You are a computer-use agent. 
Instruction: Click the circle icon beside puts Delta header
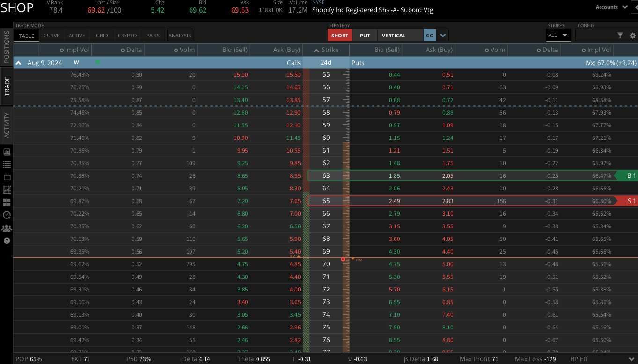(538, 50)
